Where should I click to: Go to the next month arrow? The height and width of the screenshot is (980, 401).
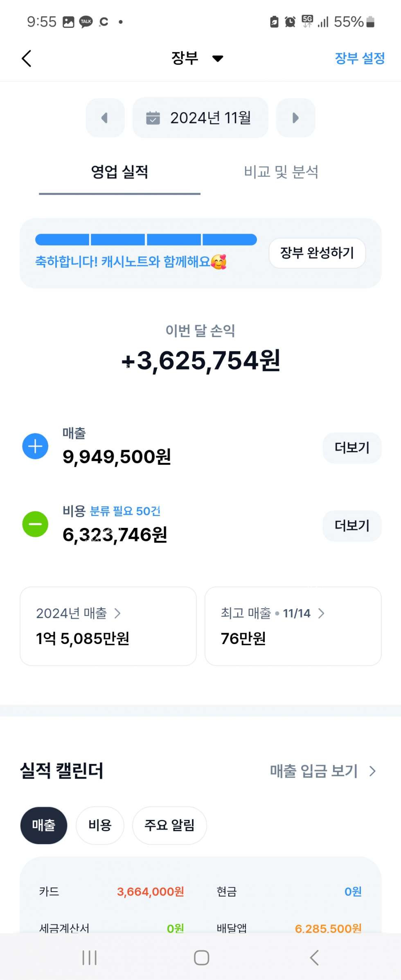295,118
